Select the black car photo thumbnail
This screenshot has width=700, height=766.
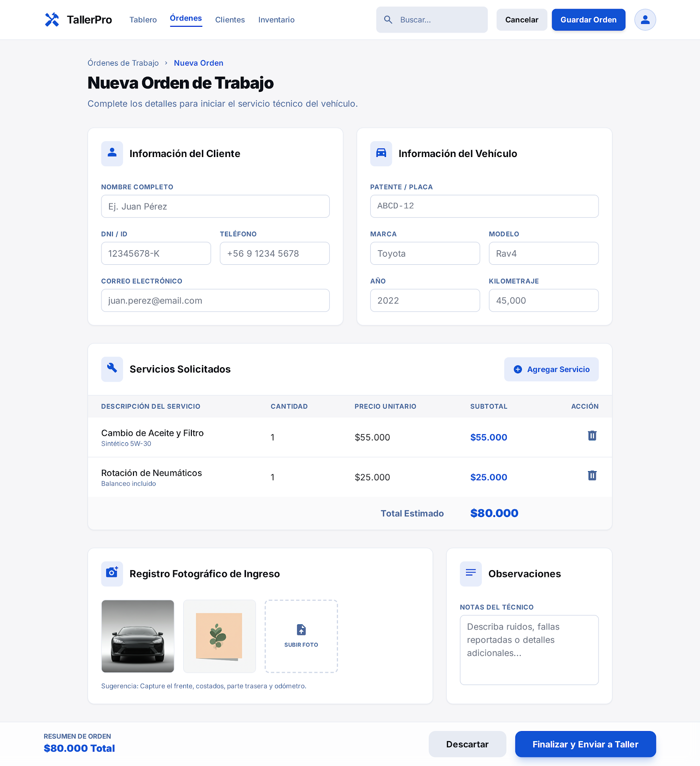[138, 636]
